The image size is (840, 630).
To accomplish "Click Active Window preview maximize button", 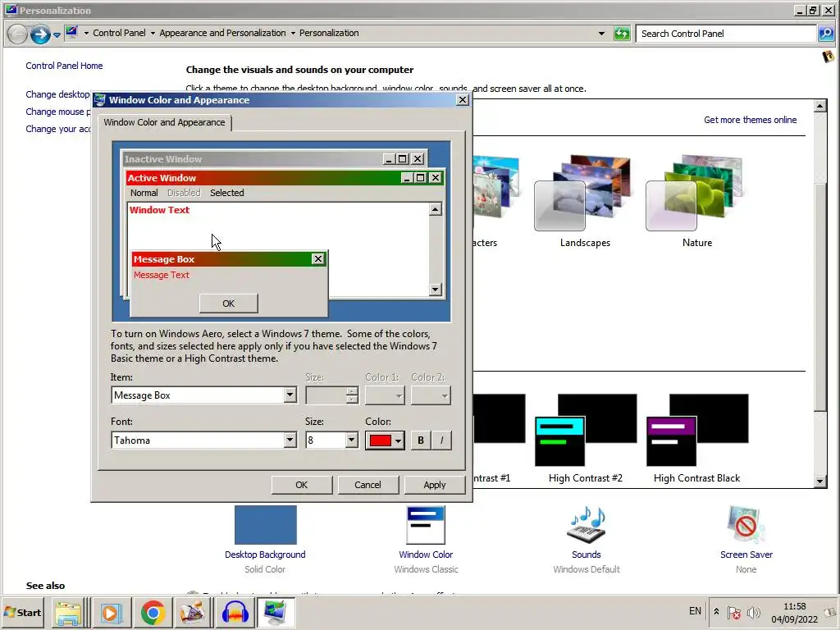I will [421, 178].
